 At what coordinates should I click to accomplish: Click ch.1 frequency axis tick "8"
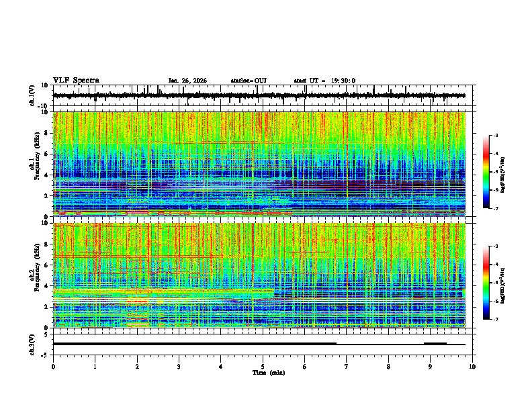[x=47, y=133]
